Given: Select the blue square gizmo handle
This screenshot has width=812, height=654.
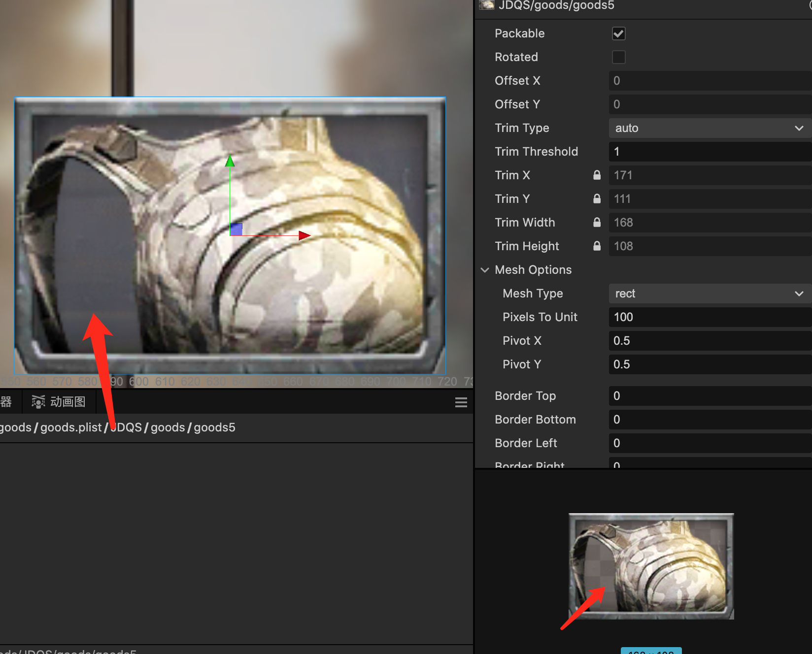Looking at the screenshot, I should pyautogui.click(x=236, y=229).
